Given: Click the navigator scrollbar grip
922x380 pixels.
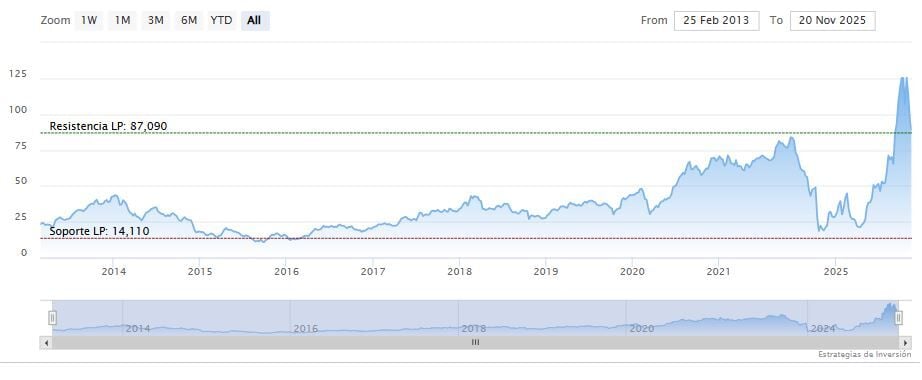Looking at the screenshot, I should 475,342.
